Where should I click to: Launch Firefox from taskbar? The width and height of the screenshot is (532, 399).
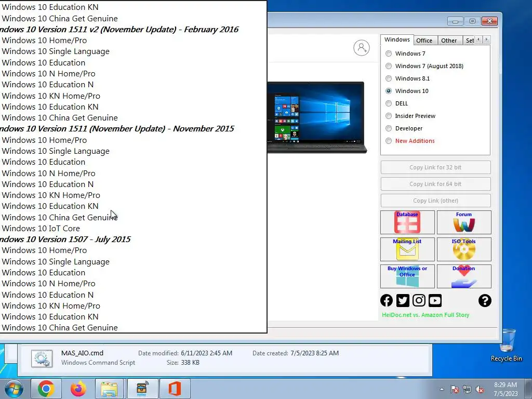pos(78,389)
